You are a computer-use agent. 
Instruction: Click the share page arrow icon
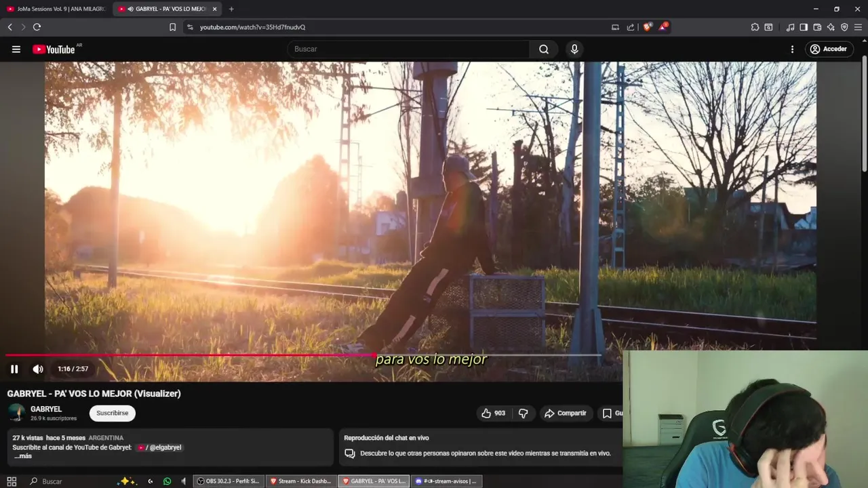[x=631, y=27]
